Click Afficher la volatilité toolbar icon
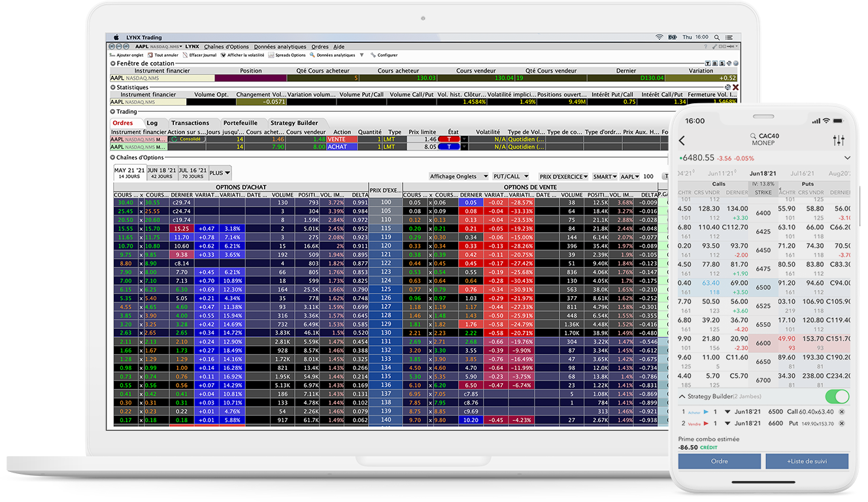This screenshot has height=502, width=868. [x=224, y=56]
